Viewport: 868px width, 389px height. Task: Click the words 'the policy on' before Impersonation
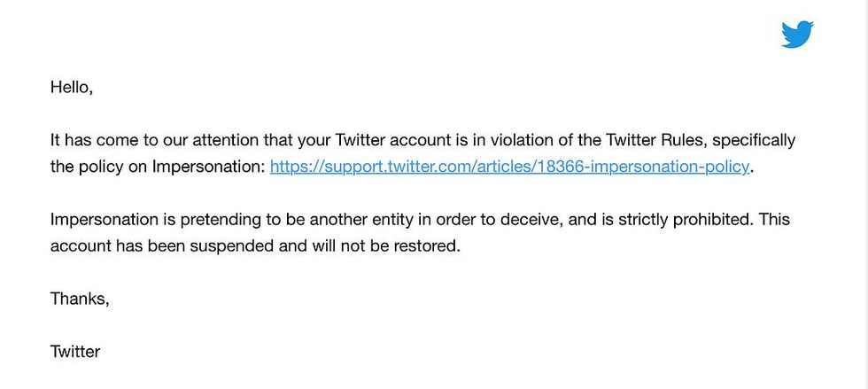(99, 167)
